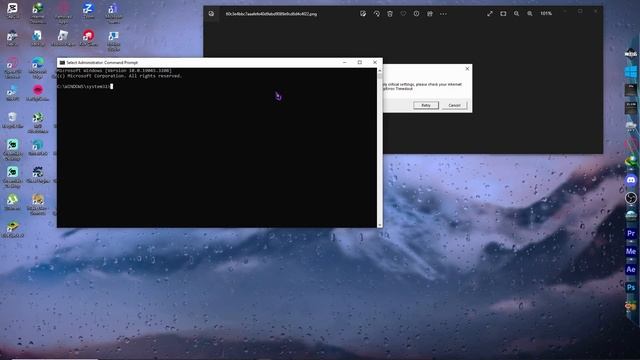Click the Retry button in the dialog
This screenshot has width=640, height=360.
(x=426, y=105)
